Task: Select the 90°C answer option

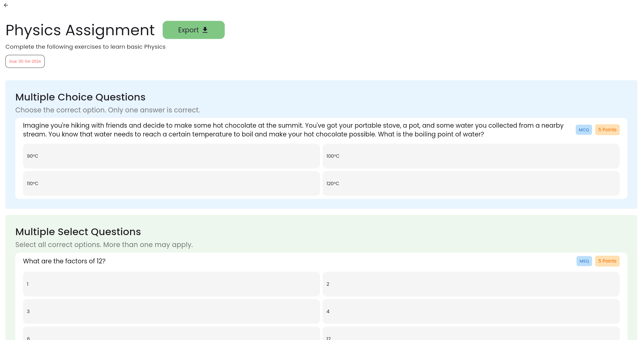Action: click(171, 156)
